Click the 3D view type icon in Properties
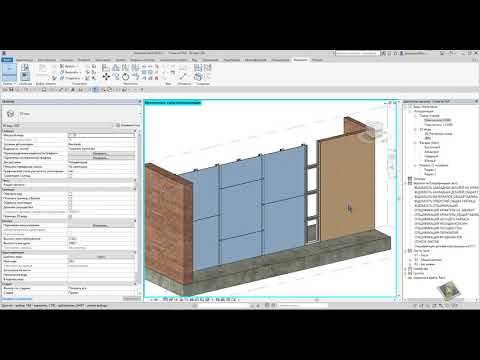 [10, 114]
